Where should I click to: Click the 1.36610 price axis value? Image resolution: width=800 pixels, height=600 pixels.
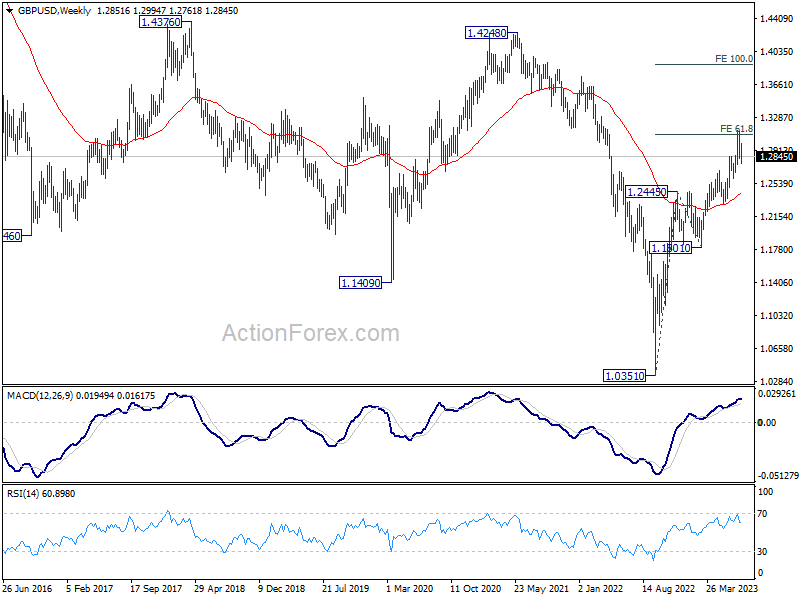tap(776, 85)
